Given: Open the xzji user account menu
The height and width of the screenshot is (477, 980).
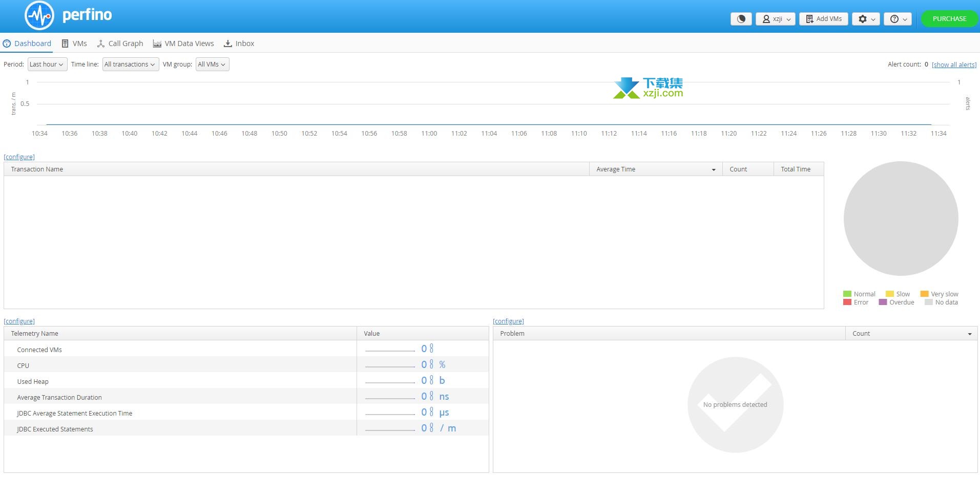Looking at the screenshot, I should pos(776,19).
